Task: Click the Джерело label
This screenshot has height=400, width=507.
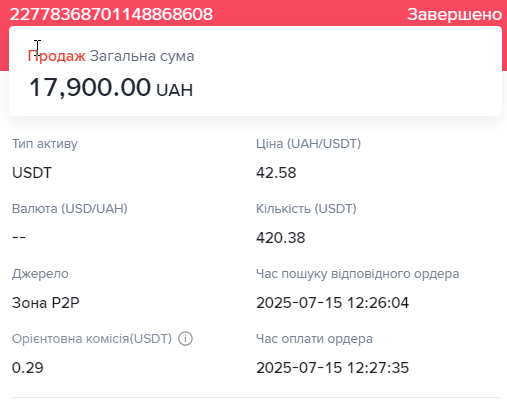Action: tap(40, 274)
